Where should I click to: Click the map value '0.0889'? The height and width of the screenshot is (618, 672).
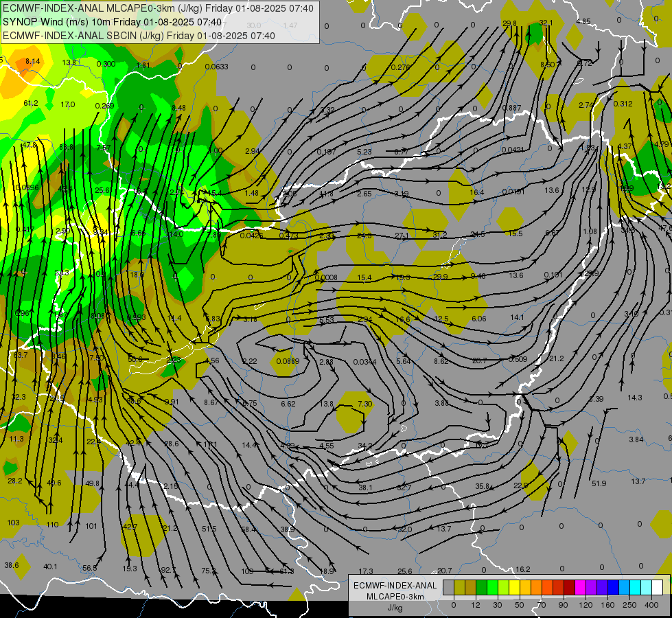288,361
